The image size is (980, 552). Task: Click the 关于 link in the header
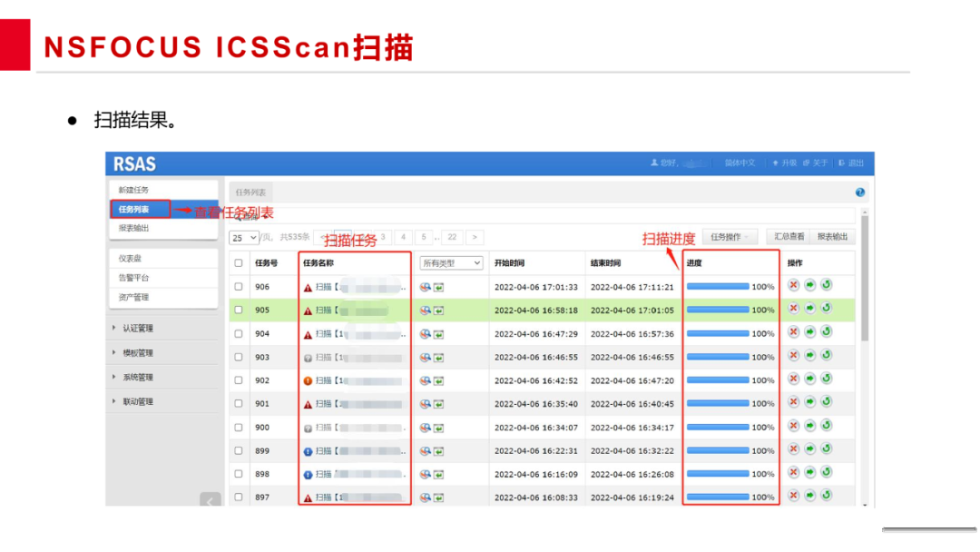(816, 163)
